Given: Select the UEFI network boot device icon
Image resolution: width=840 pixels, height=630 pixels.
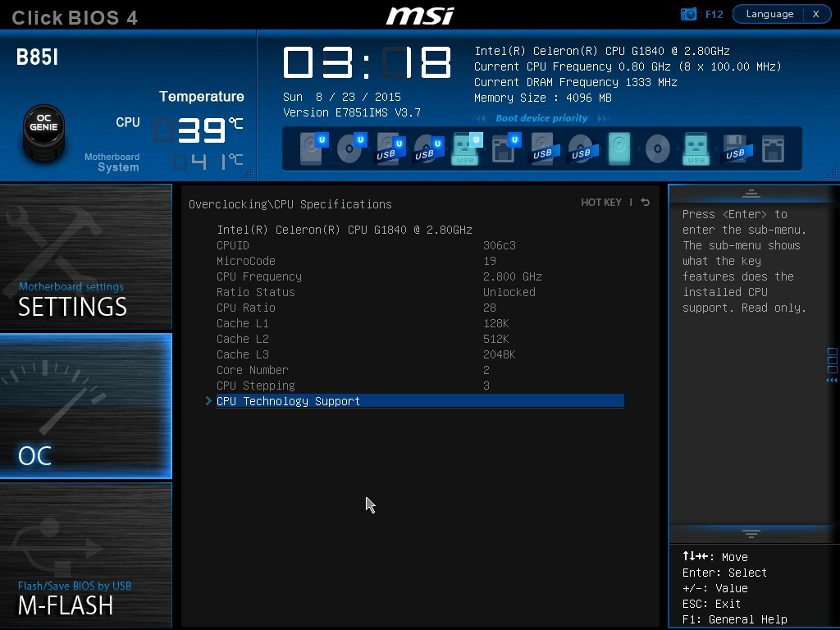Looking at the screenshot, I should click(505, 148).
